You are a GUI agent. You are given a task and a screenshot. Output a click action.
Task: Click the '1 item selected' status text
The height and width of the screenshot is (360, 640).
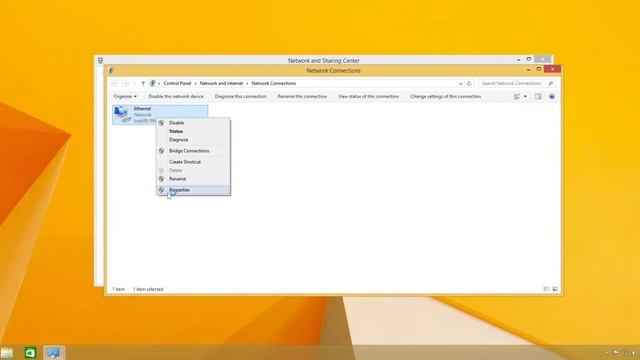pyautogui.click(x=148, y=289)
